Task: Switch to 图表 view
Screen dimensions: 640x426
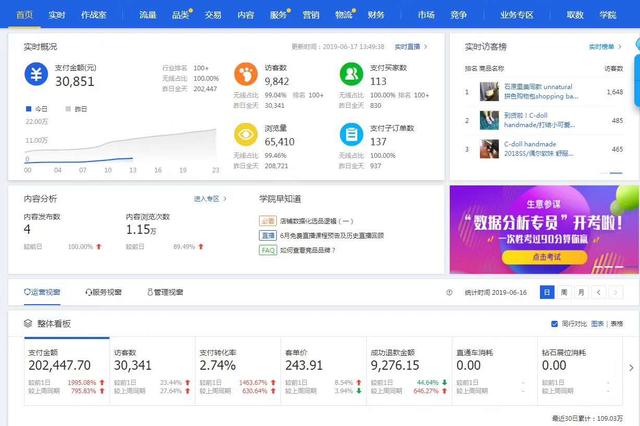Action: [x=597, y=324]
